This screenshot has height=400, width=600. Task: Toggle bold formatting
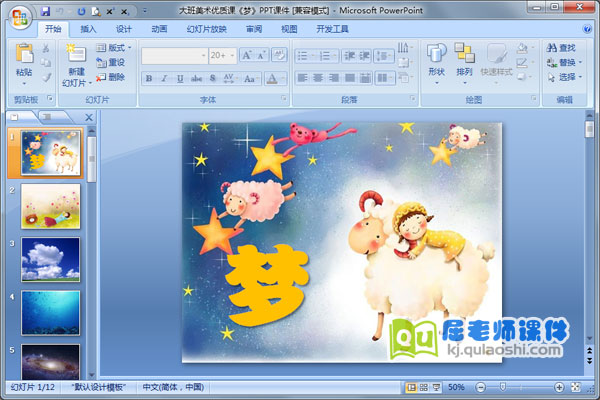click(x=149, y=78)
